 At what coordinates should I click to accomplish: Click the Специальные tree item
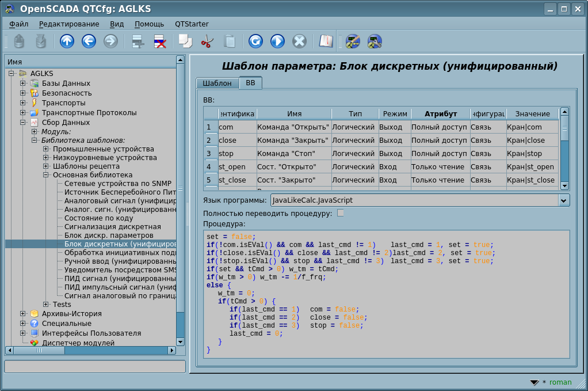pos(66,324)
